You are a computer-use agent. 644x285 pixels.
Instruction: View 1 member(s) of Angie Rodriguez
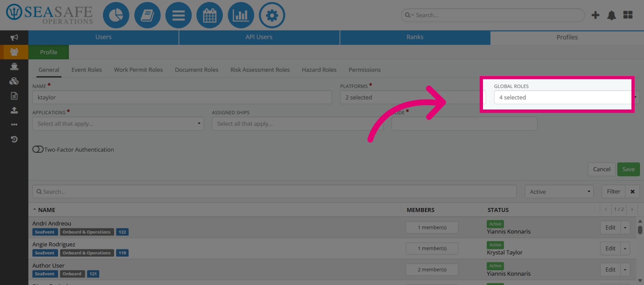432,248
